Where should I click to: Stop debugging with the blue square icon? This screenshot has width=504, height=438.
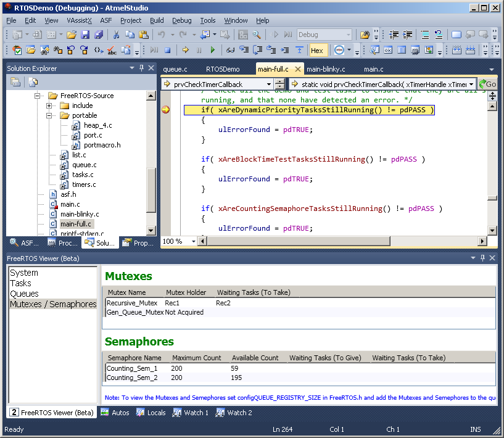click(167, 50)
